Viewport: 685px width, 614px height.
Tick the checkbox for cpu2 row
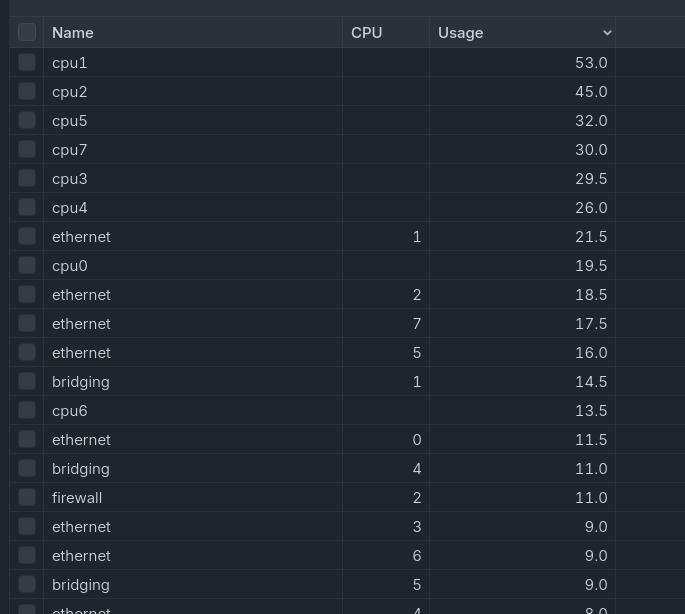click(x=27, y=91)
